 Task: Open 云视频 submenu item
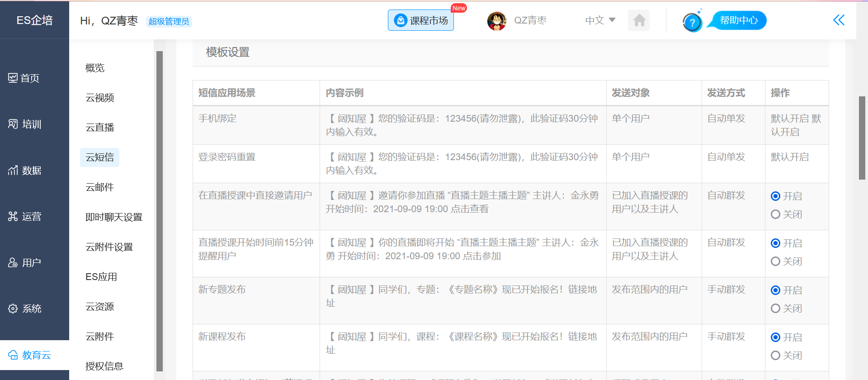coord(100,98)
